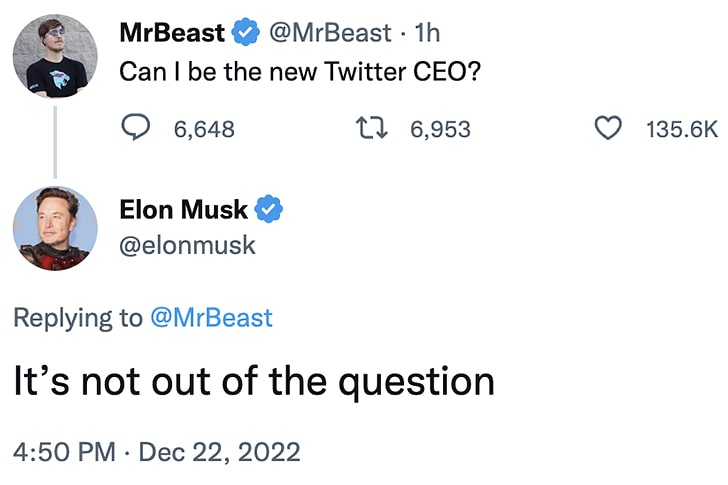Click MrBeast's blue verified badge

(x=246, y=33)
